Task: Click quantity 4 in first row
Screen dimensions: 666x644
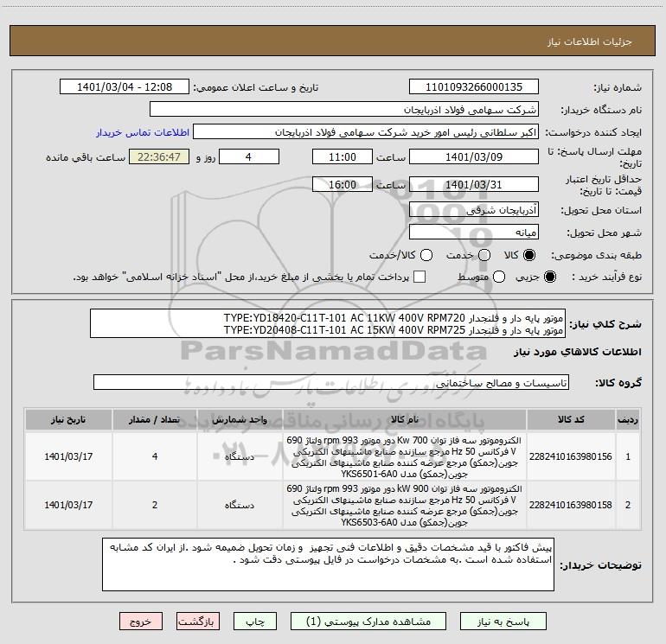Action: point(155,456)
